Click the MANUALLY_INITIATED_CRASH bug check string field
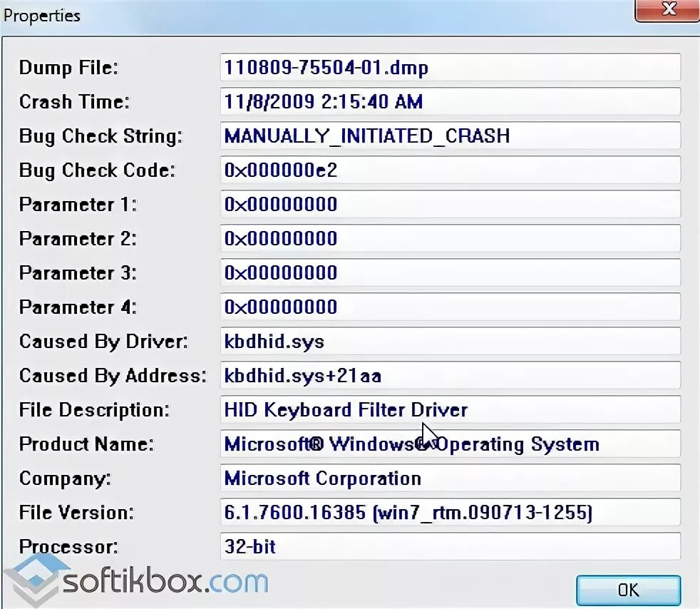This screenshot has width=700, height=609. [451, 135]
